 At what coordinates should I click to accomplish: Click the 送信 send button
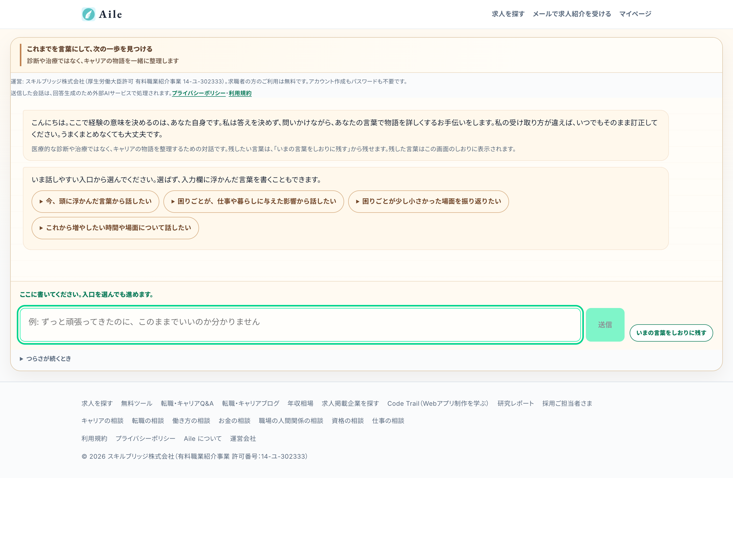[605, 325]
